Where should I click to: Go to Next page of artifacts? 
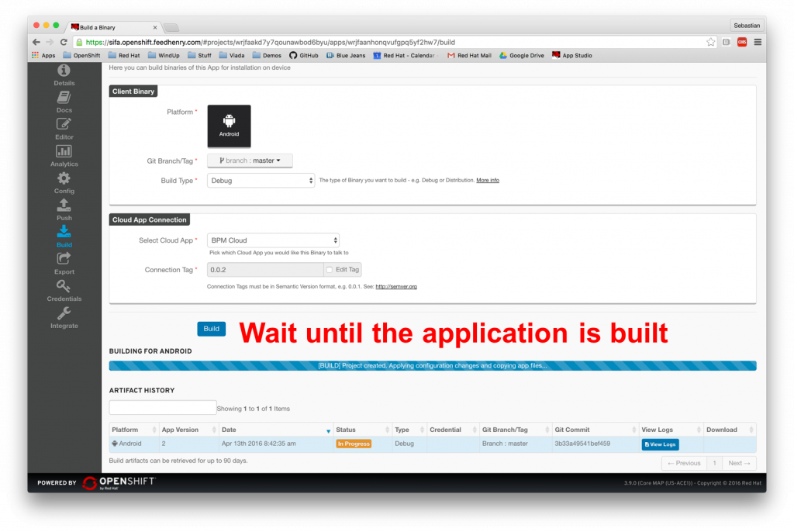[x=739, y=463]
